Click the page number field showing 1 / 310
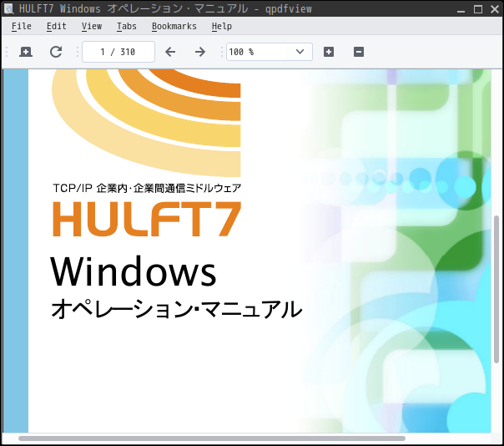The image size is (504, 446). tap(118, 52)
